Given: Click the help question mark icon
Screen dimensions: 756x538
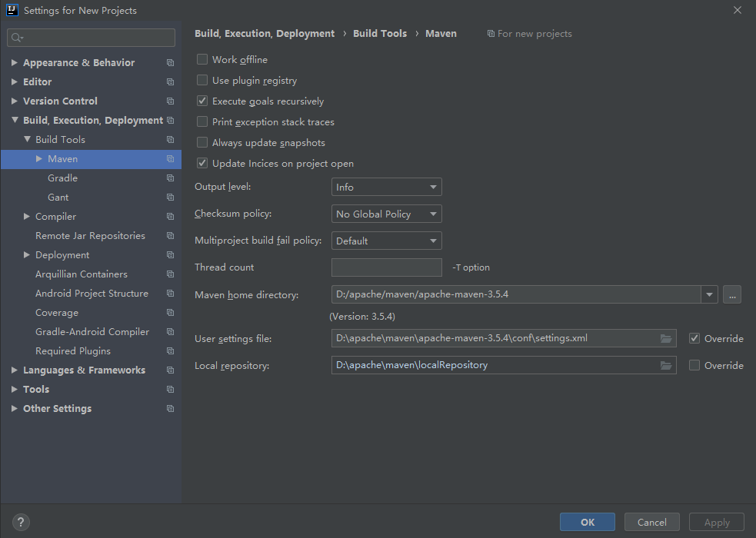Looking at the screenshot, I should point(20,522).
